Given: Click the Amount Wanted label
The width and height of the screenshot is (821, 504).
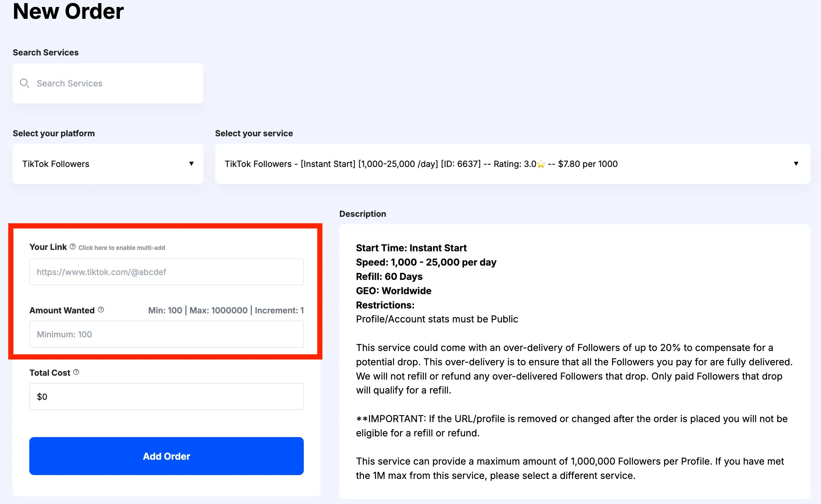Looking at the screenshot, I should 62,310.
